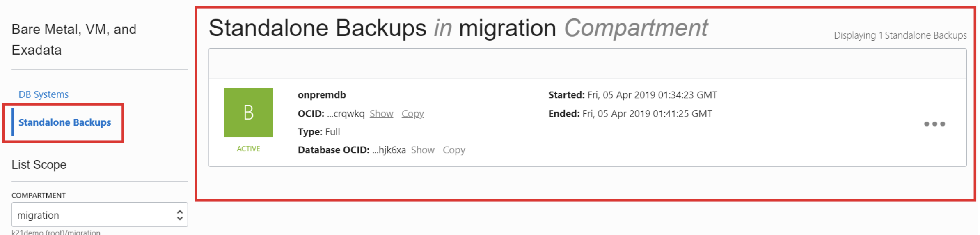This screenshot has width=980, height=235.
Task: Show the full backup OCID ending crqwkq
Action: click(x=381, y=114)
